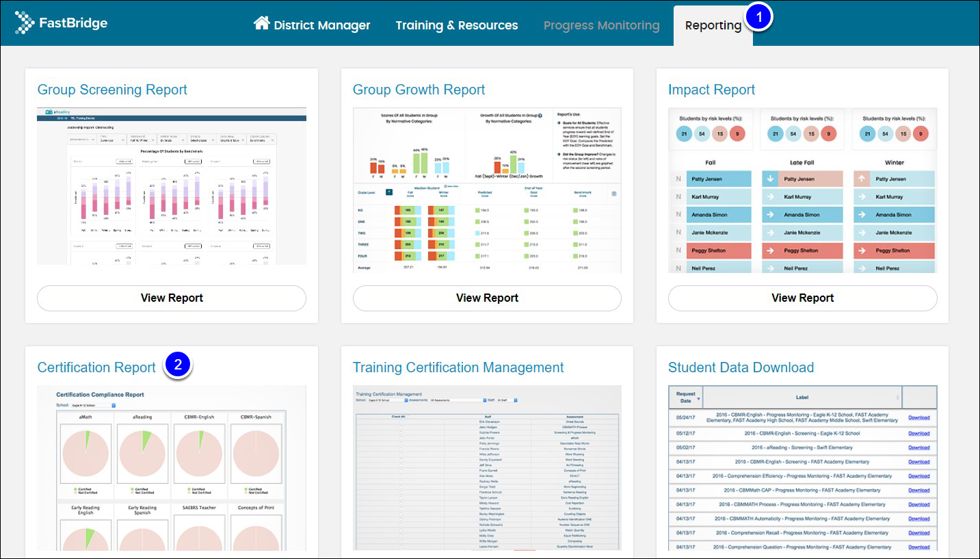Click View Report under Group Screening Report

(x=172, y=298)
